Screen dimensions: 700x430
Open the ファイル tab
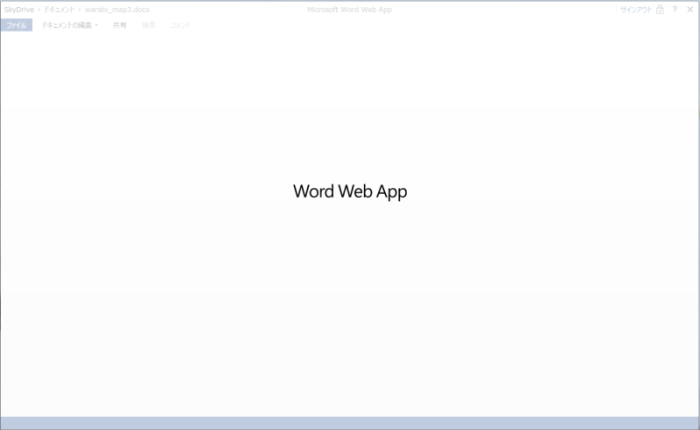[x=16, y=24]
